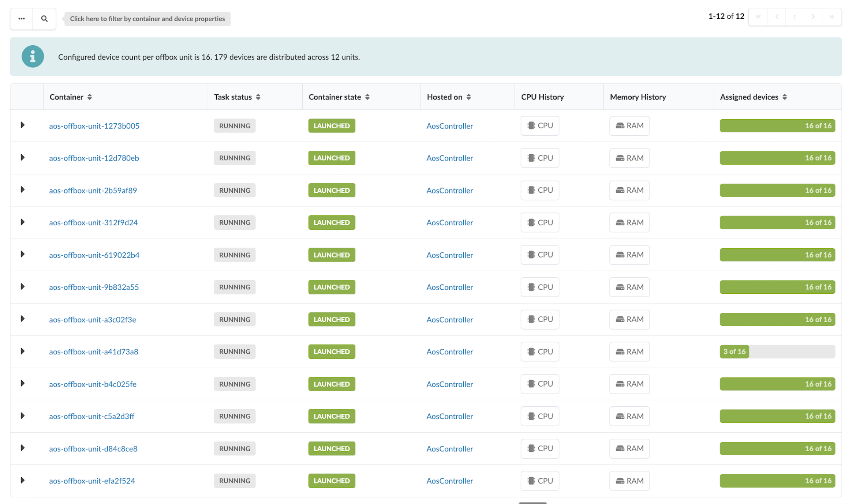Screen dimensions: 852x504
Task: Open AosController link for unit-12d780eb
Action: pyautogui.click(x=450, y=158)
